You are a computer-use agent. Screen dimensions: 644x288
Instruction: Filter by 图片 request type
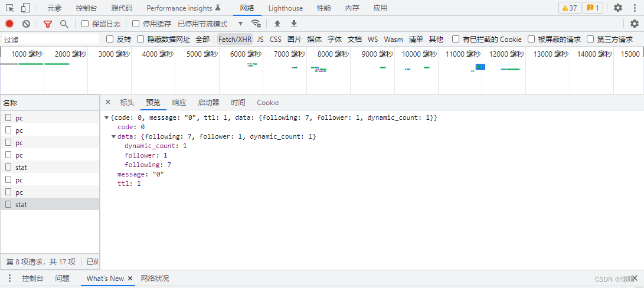point(294,39)
